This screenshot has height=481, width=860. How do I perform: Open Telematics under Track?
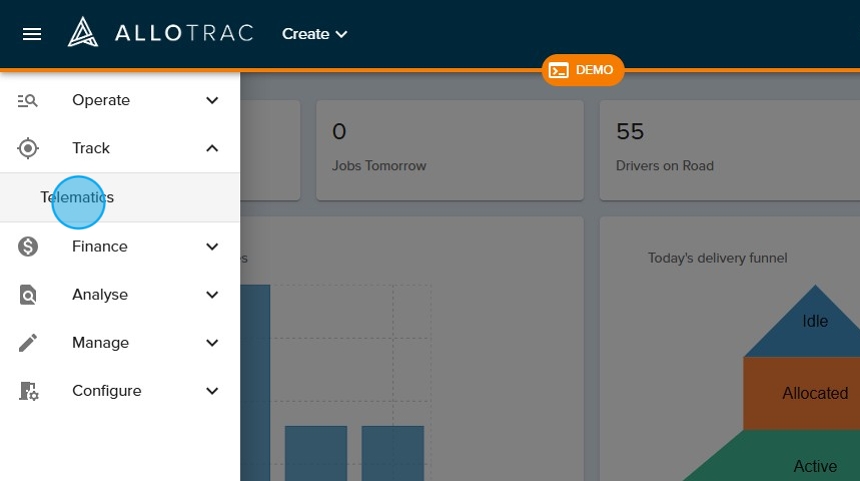(78, 198)
